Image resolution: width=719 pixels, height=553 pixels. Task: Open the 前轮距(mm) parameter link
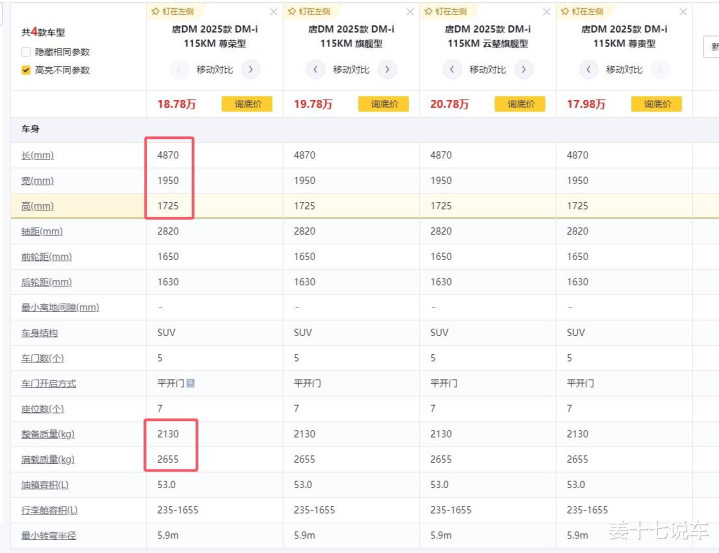(47, 257)
